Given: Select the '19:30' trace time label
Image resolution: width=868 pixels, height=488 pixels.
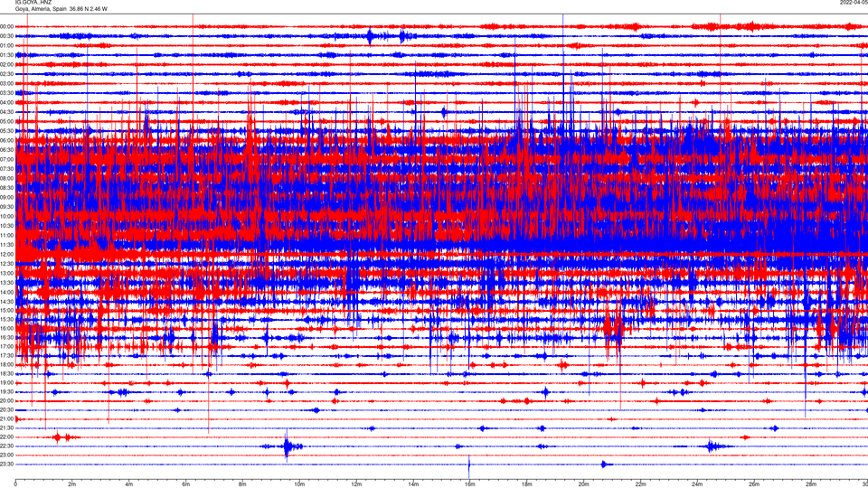Looking at the screenshot, I should pyautogui.click(x=6, y=391).
